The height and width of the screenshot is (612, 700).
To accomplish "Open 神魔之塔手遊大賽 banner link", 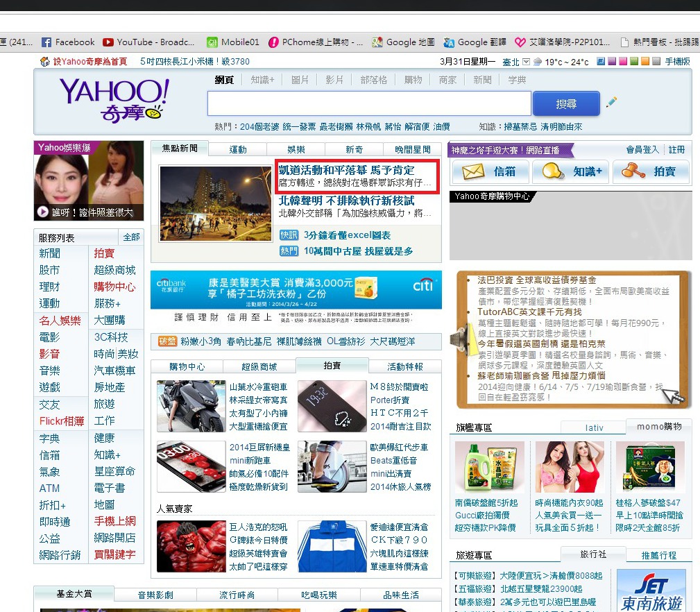I will (505, 150).
